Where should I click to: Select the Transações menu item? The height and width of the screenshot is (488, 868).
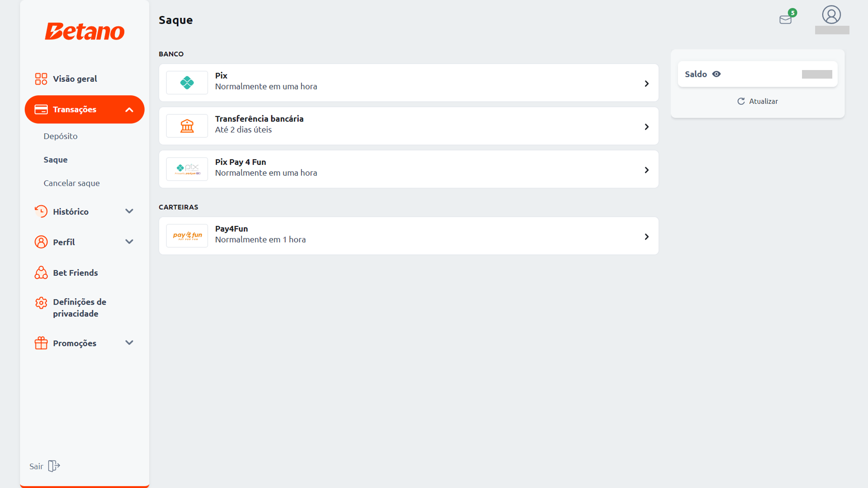pyautogui.click(x=85, y=109)
